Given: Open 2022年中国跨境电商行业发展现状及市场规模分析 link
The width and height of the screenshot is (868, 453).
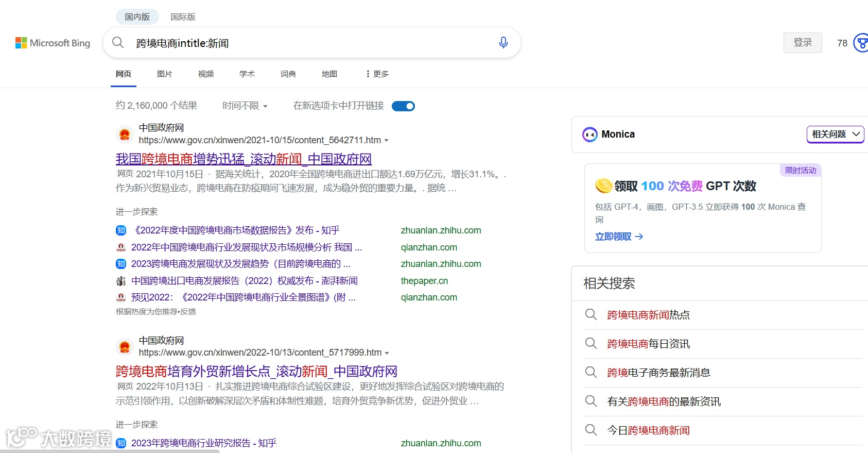Looking at the screenshot, I should pos(247,247).
